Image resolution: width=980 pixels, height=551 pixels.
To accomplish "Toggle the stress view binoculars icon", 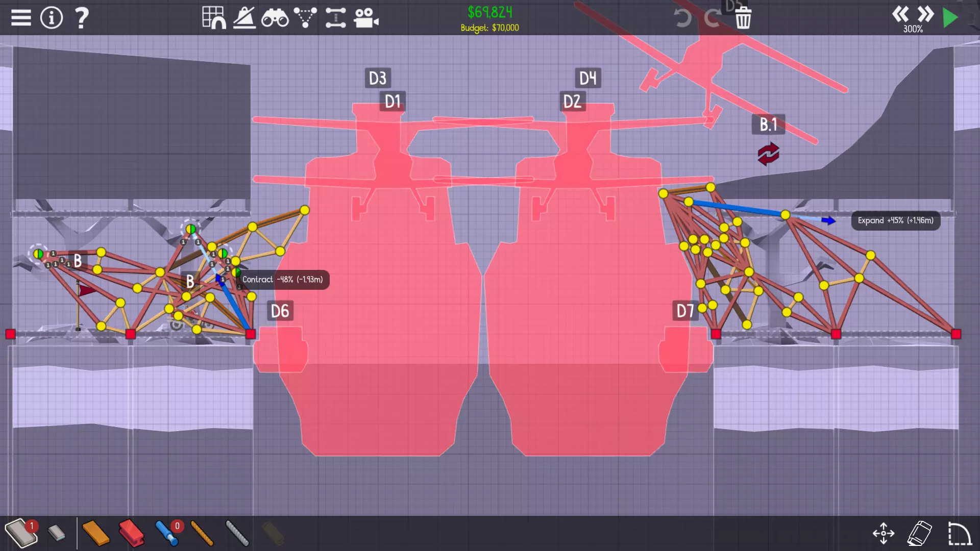I will (275, 18).
